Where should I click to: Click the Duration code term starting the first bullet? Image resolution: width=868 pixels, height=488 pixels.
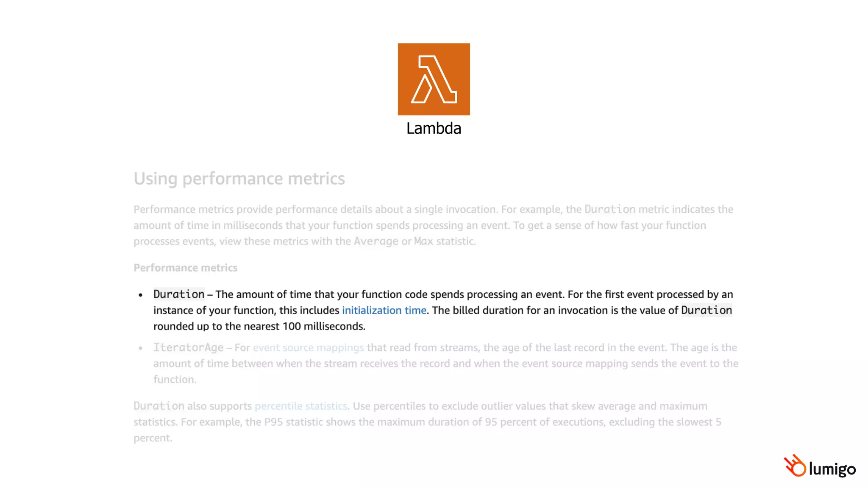(x=179, y=294)
